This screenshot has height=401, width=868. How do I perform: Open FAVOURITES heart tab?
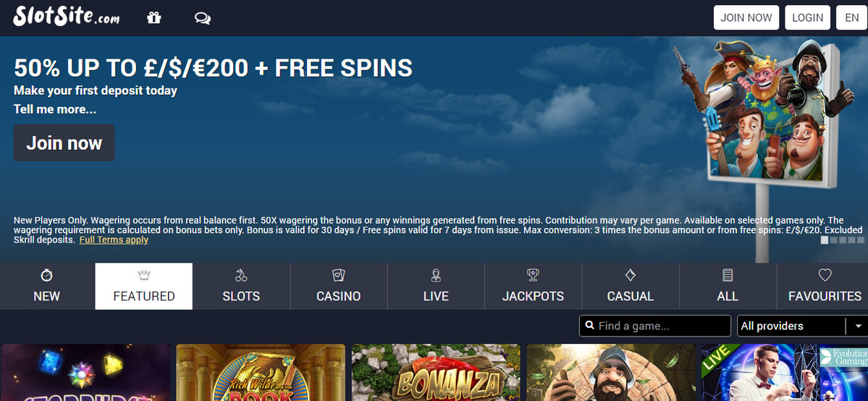(825, 287)
